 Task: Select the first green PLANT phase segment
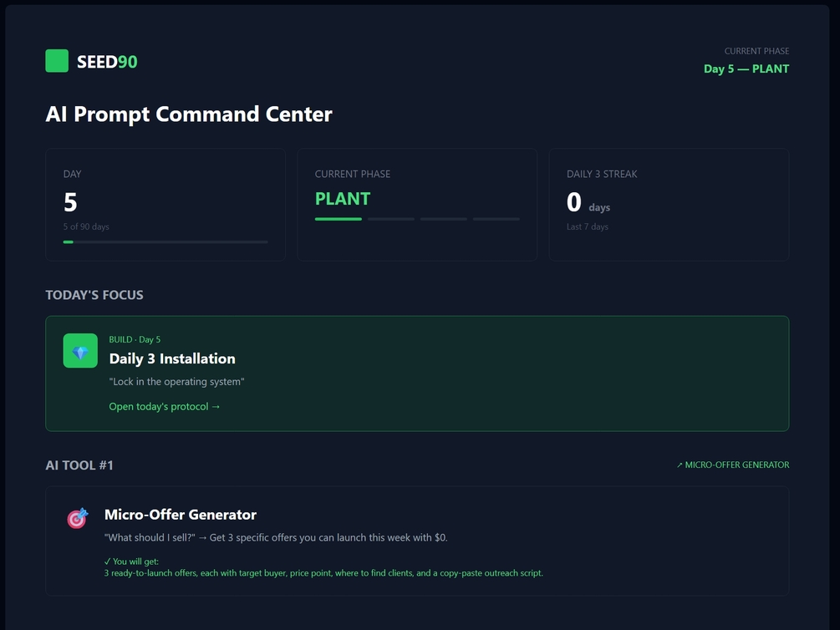(338, 219)
